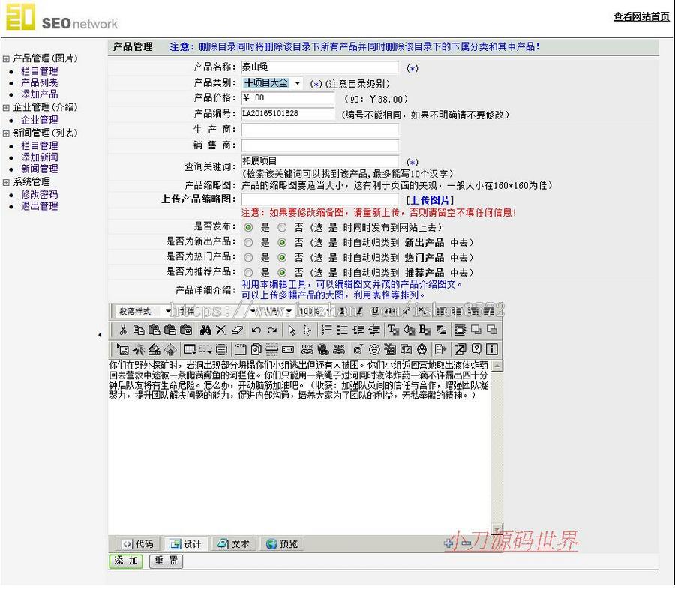Click the eraser remove-formatting icon
The image size is (675, 616).
click(x=238, y=330)
